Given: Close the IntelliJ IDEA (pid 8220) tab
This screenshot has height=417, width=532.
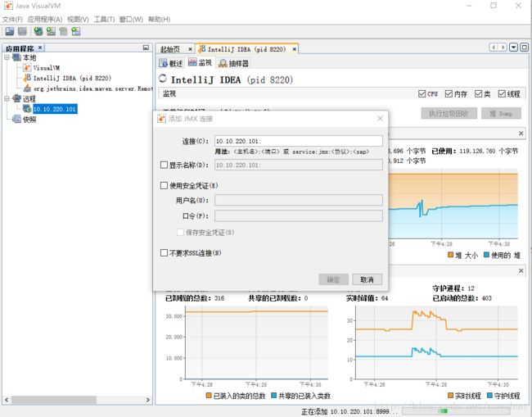Looking at the screenshot, I should click(295, 49).
